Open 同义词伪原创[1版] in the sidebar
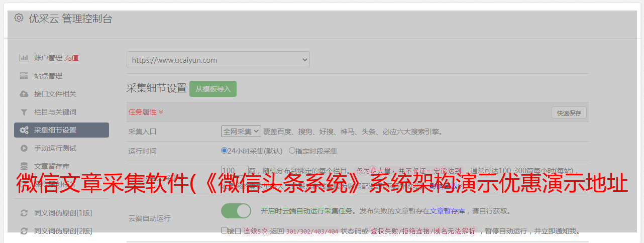Viewport: 644px width, 243px height. pyautogui.click(x=63, y=213)
